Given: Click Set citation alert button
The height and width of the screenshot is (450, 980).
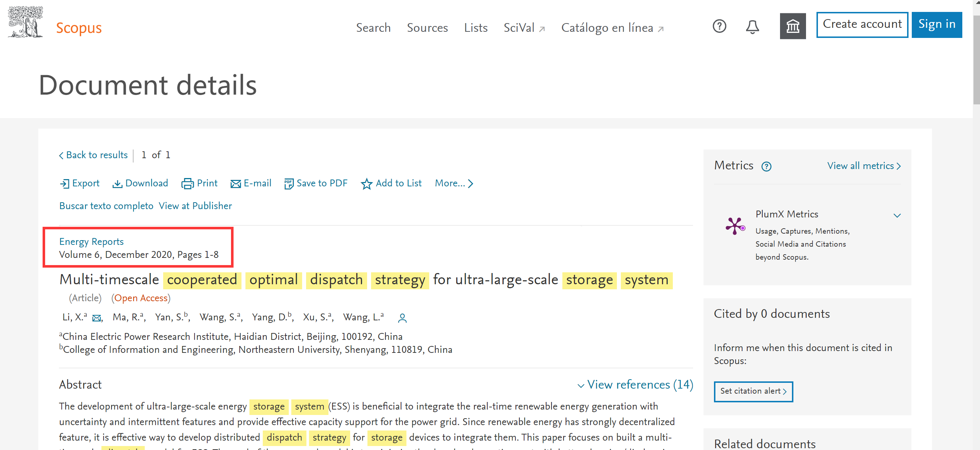Looking at the screenshot, I should 753,391.
